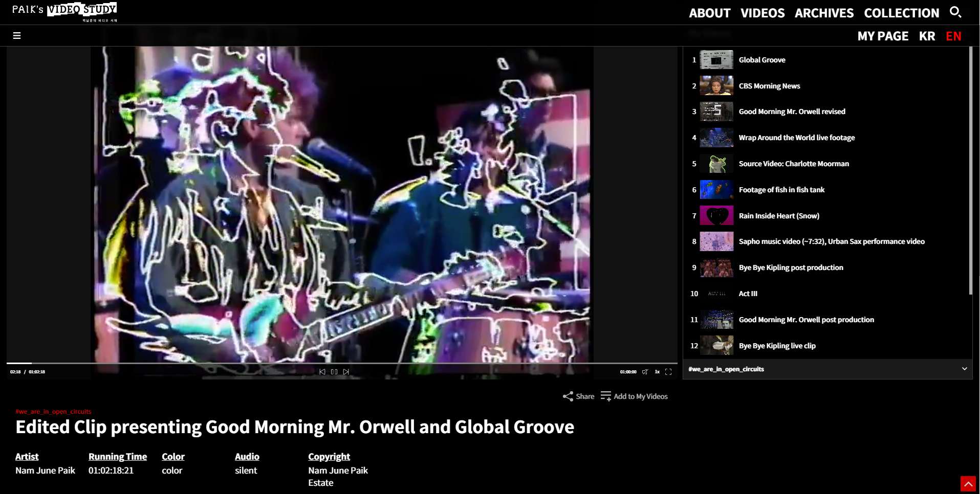The height and width of the screenshot is (494, 980).
Task: Click the 01:02:18:21 running time value
Action: (x=111, y=470)
